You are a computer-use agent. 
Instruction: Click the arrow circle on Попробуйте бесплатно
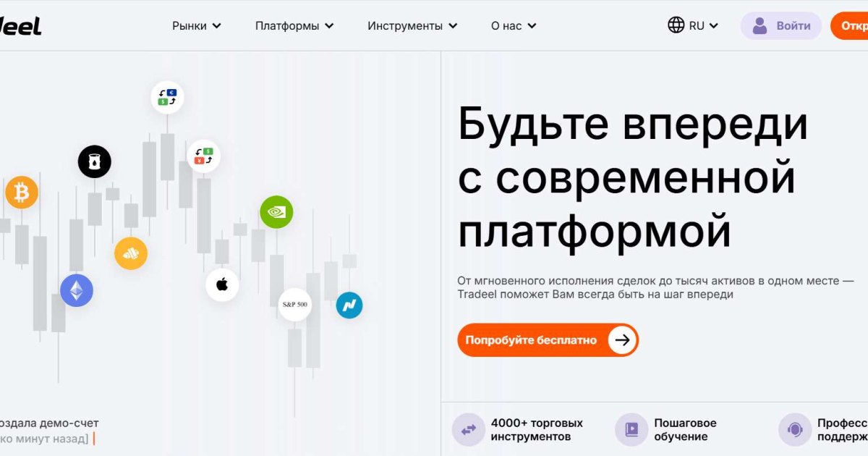pyautogui.click(x=622, y=340)
